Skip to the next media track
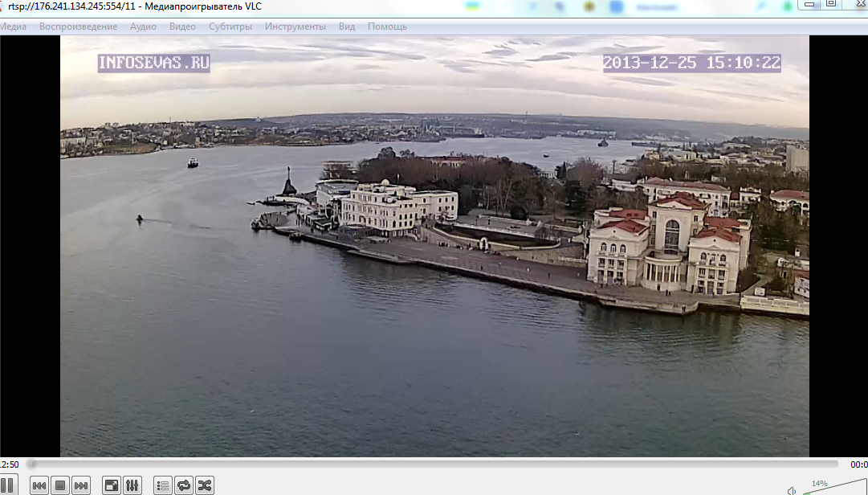 [81, 485]
